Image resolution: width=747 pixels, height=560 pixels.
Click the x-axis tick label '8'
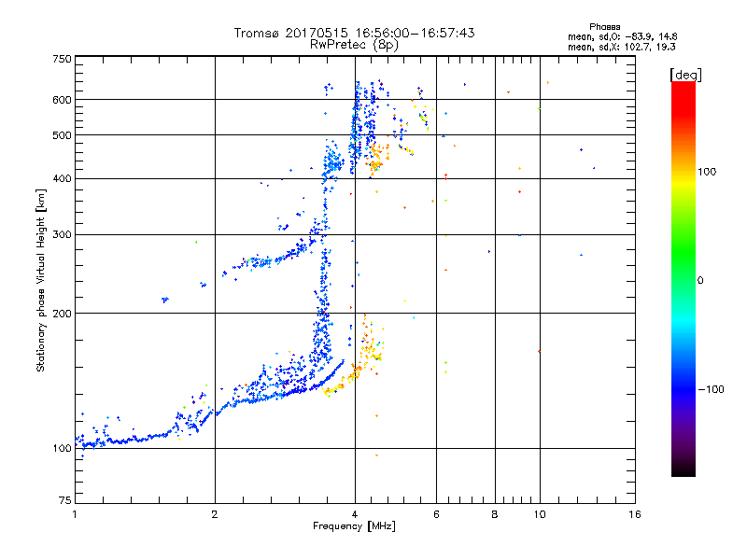click(x=495, y=514)
